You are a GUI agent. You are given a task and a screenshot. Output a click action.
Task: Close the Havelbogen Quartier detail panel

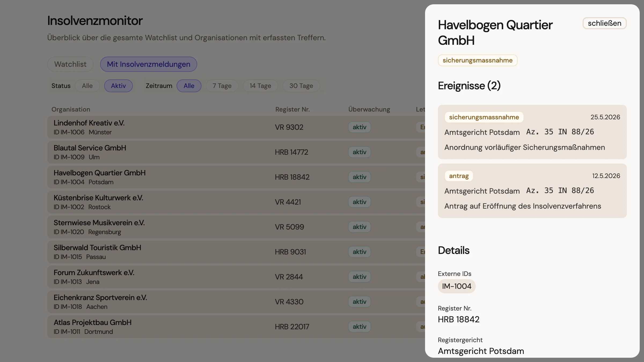pyautogui.click(x=604, y=23)
